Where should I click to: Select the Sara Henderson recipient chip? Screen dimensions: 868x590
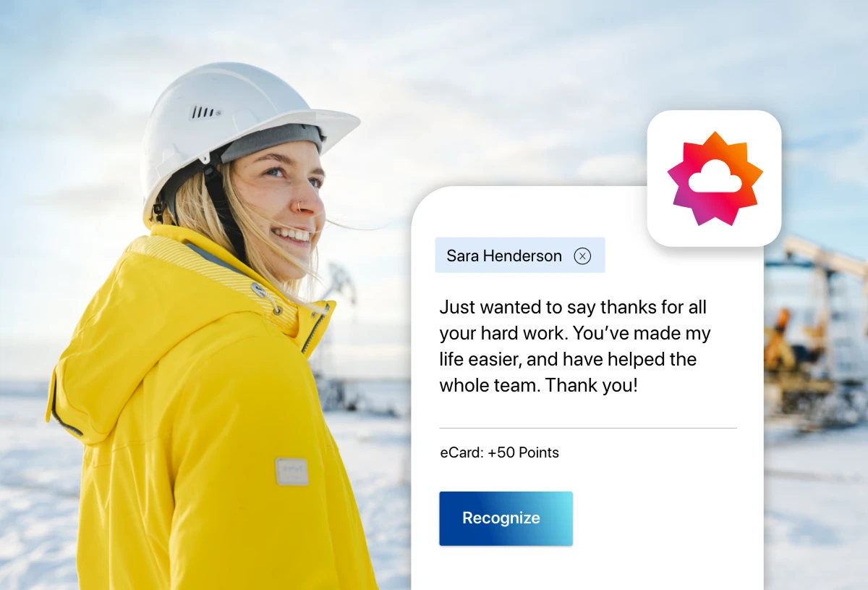(519, 256)
